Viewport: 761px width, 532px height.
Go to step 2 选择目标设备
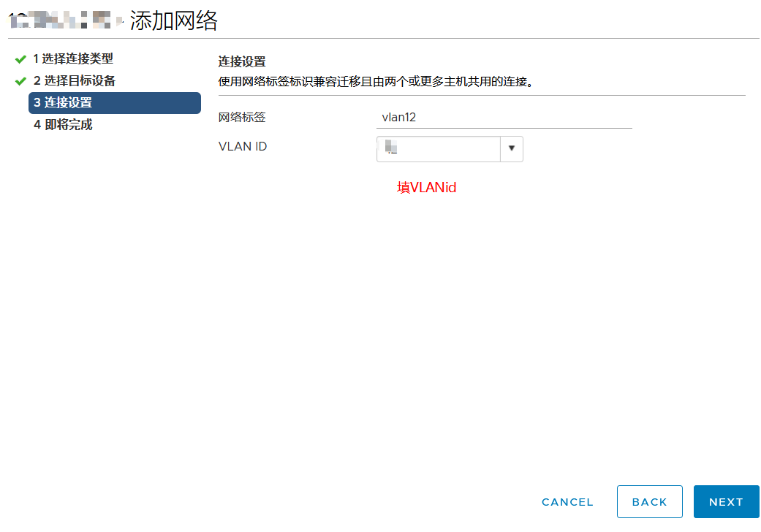click(x=75, y=80)
